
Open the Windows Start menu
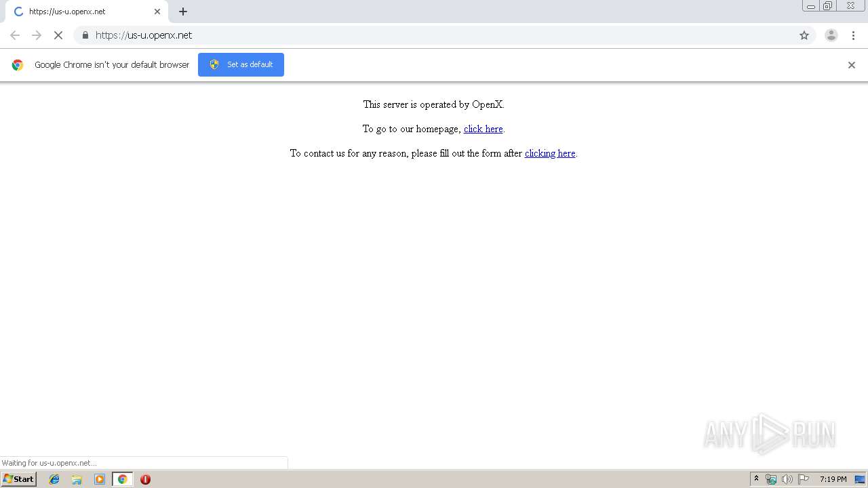click(19, 479)
